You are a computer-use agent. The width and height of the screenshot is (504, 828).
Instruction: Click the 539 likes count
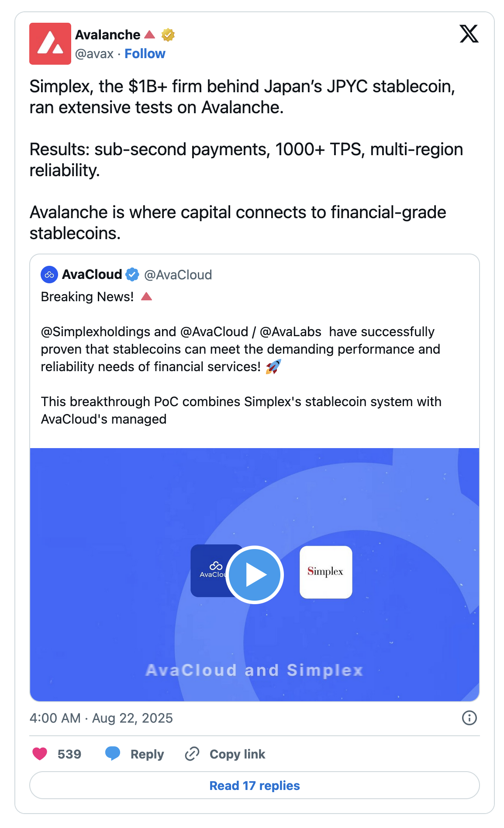[69, 754]
